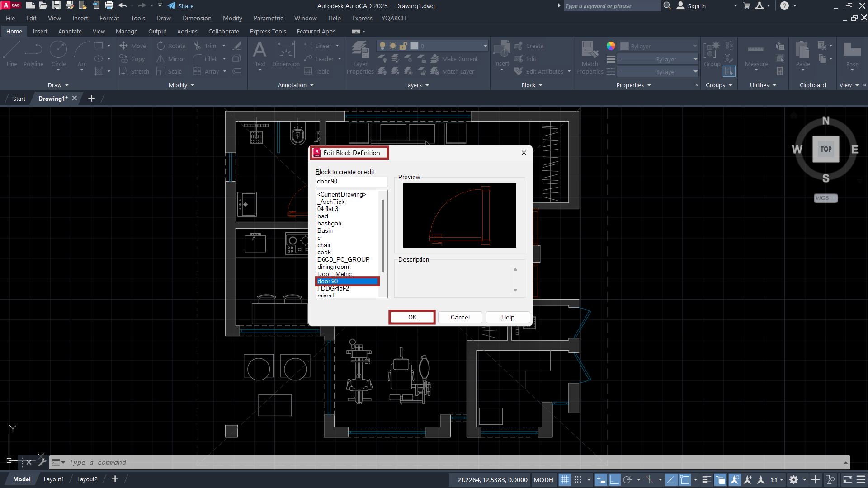Expand the Block panel

532,85
